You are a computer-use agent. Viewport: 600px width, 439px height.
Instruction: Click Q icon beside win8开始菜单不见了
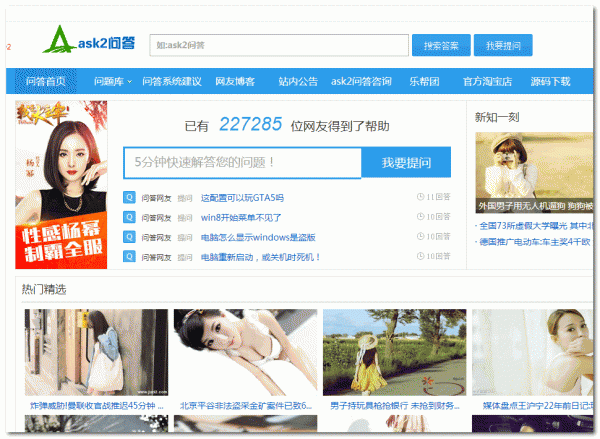[x=129, y=217]
